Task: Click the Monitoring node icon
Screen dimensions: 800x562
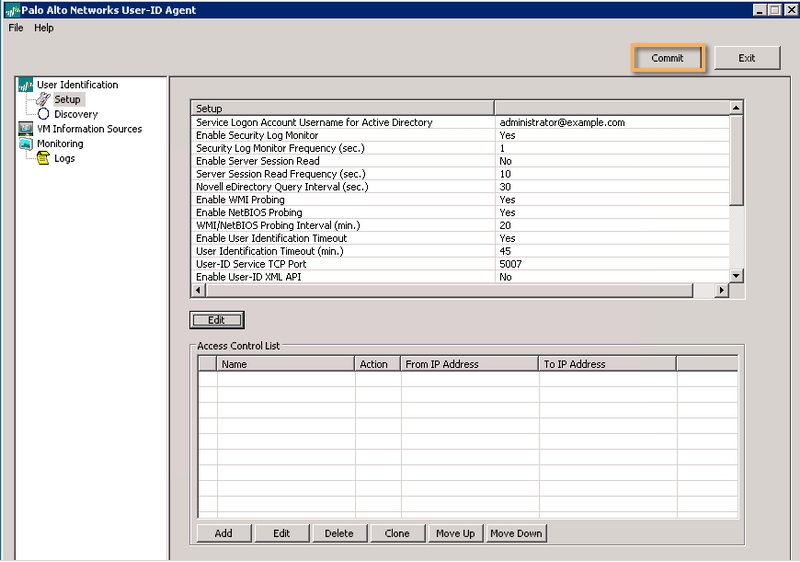Action: (26, 144)
